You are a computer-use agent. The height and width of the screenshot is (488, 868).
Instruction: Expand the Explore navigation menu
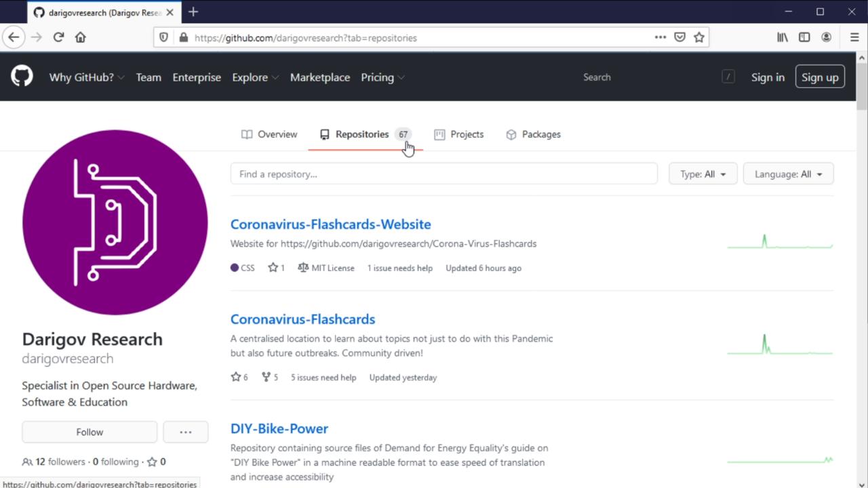[255, 77]
